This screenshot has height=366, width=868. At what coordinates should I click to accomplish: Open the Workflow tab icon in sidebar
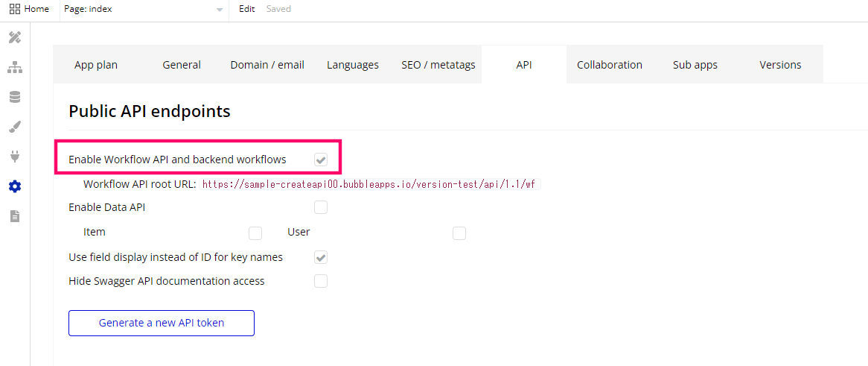click(15, 68)
